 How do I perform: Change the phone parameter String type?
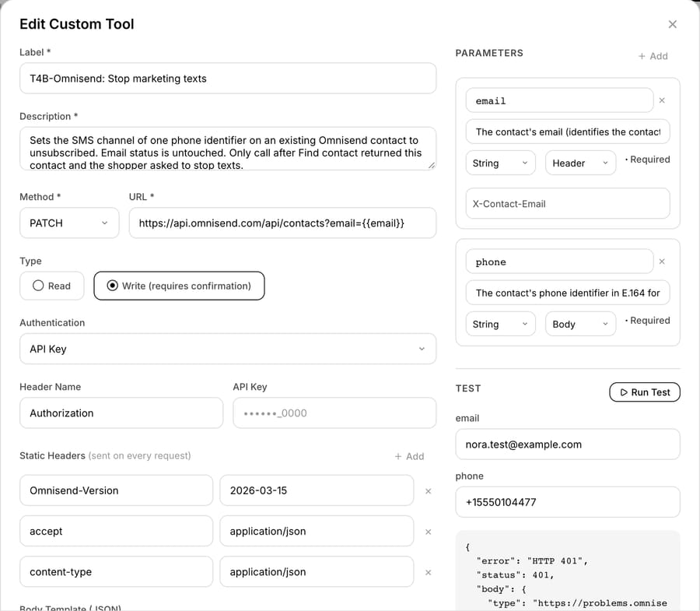pos(500,324)
